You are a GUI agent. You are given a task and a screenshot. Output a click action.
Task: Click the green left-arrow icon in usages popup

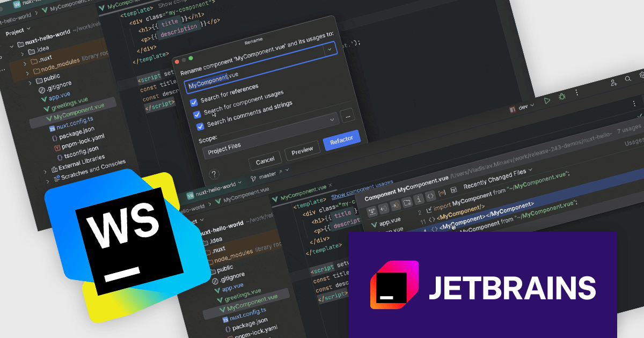point(383,209)
